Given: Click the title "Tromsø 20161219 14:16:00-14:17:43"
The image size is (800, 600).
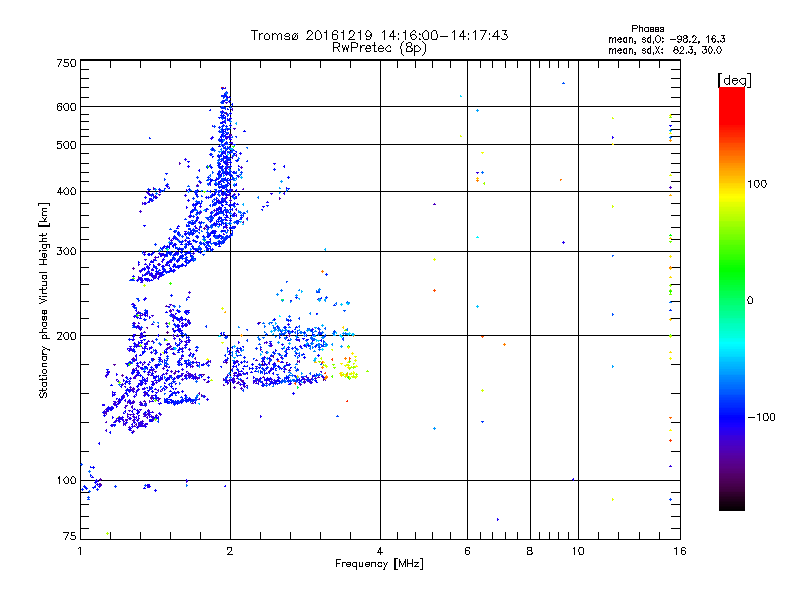Looking at the screenshot, I should point(379,35).
